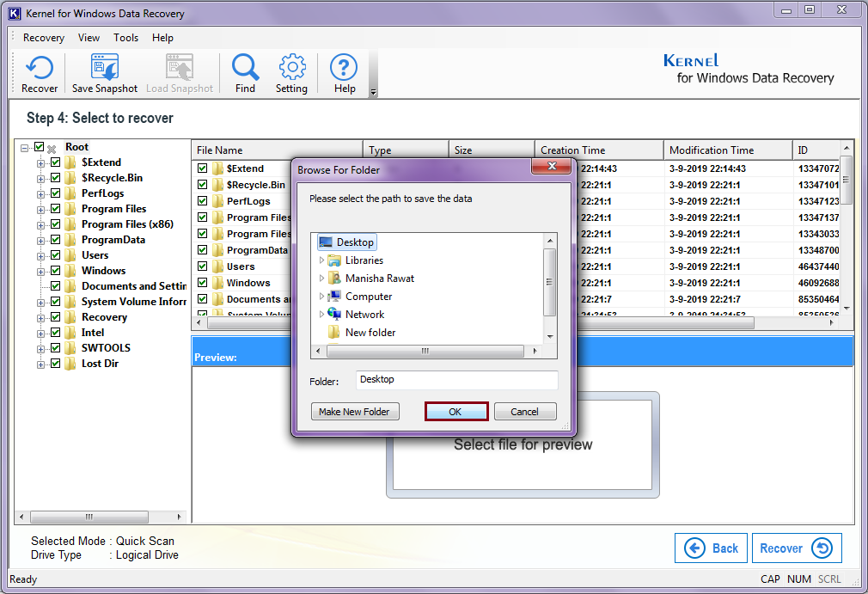Image resolution: width=868 pixels, height=594 pixels.
Task: Expand Libraries in the folder browser
Action: coord(322,260)
